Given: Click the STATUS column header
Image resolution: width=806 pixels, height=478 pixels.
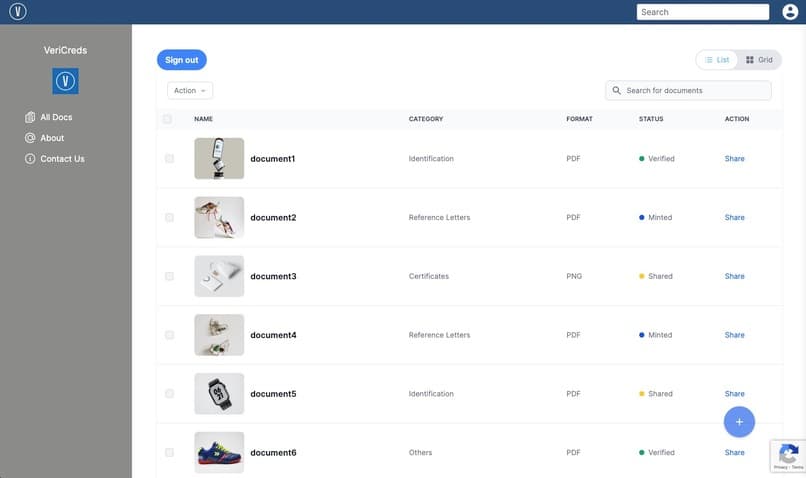Looking at the screenshot, I should click(651, 119).
